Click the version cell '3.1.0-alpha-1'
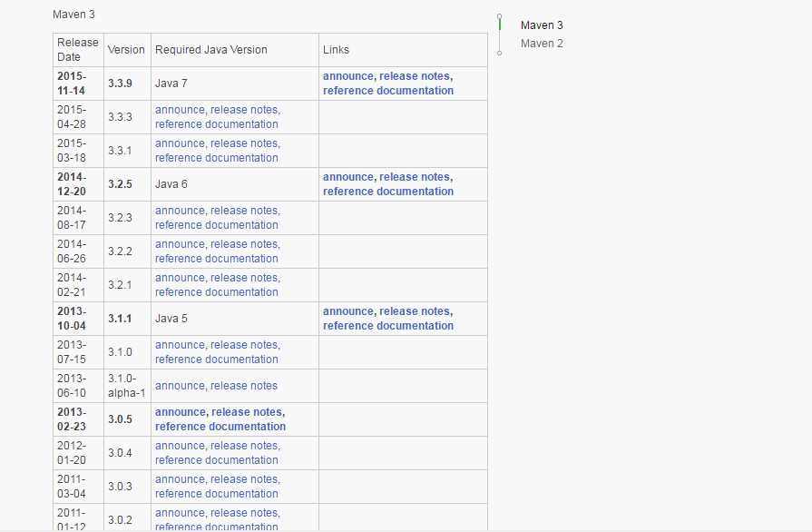812x532 pixels. [126, 386]
